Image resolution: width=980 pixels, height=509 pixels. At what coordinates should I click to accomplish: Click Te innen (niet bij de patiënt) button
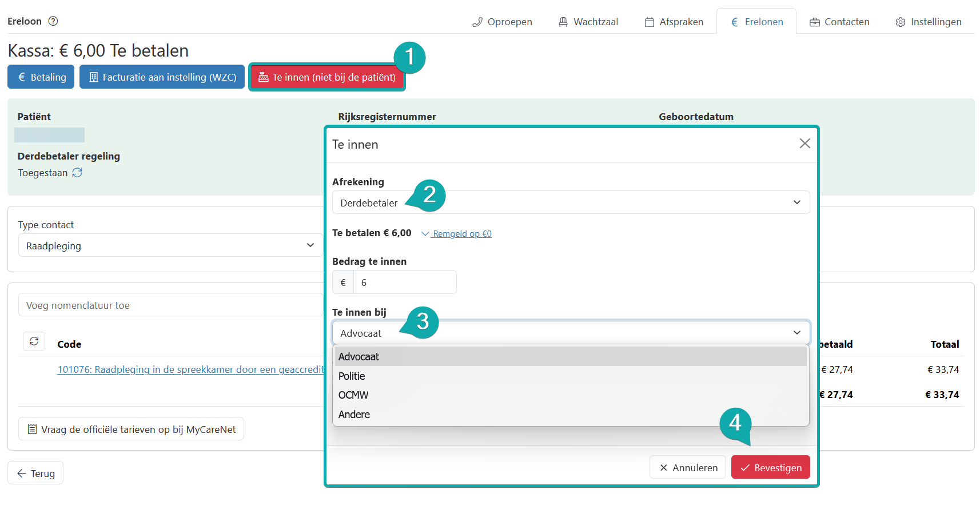pyautogui.click(x=327, y=77)
